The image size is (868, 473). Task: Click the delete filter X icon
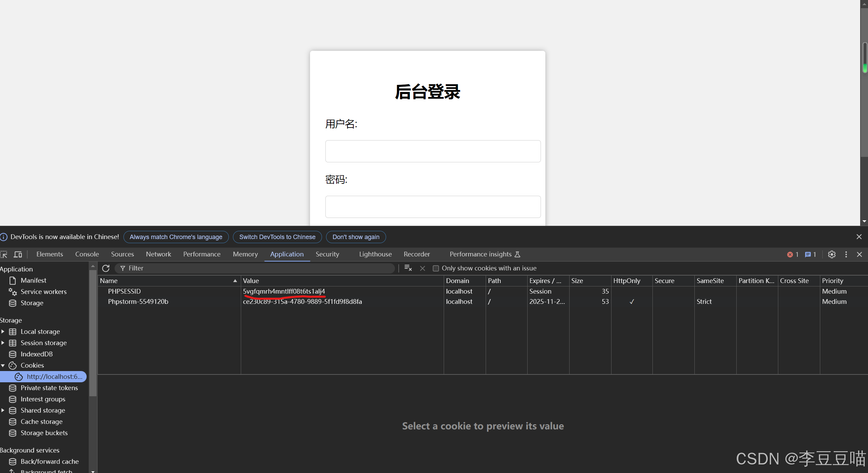pyautogui.click(x=422, y=268)
